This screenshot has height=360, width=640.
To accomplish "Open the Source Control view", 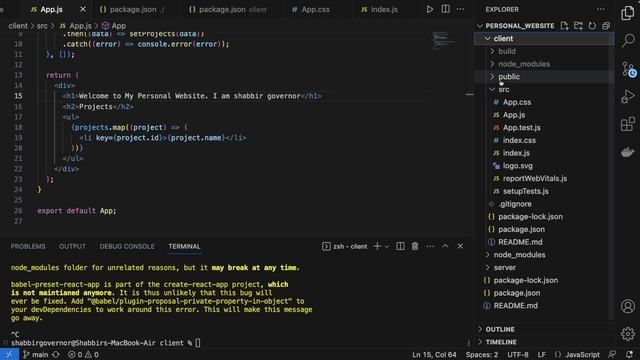I will point(628,69).
